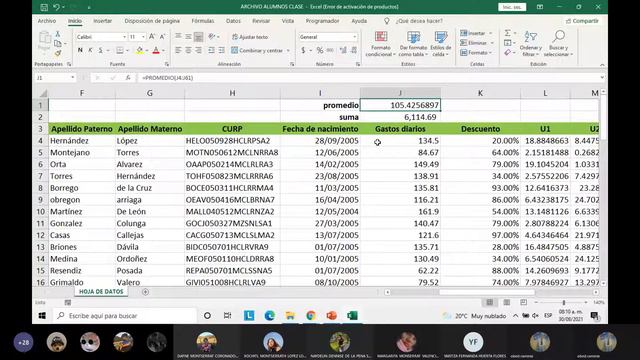The height and width of the screenshot is (360, 640).
Task: Click the Fill (Rellenar) icon in Edición
Action: coord(507,43)
